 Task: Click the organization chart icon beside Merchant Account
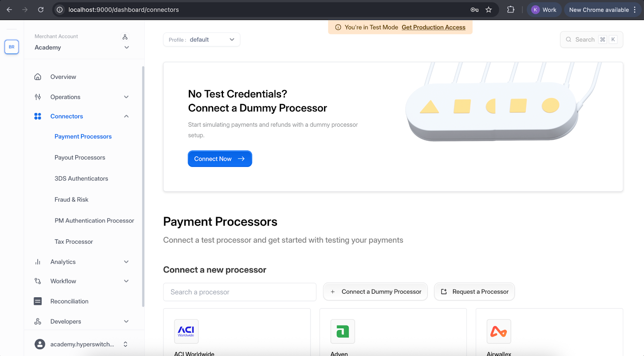(x=125, y=37)
